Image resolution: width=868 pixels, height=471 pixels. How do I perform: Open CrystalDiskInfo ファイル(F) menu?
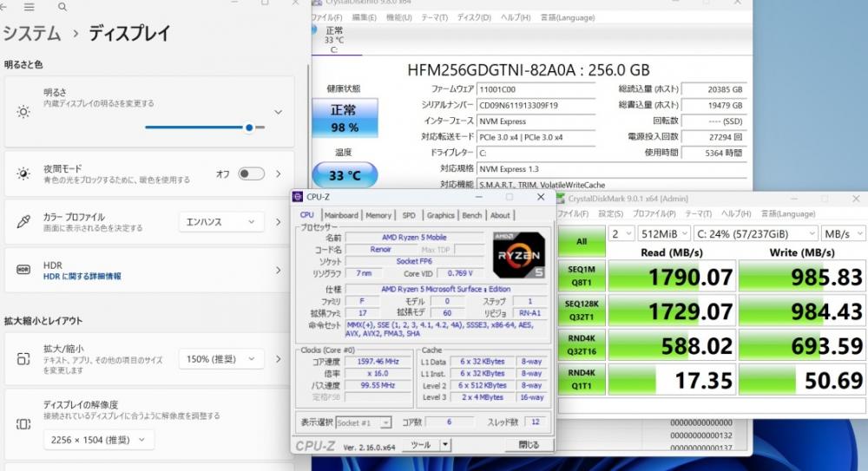point(327,17)
